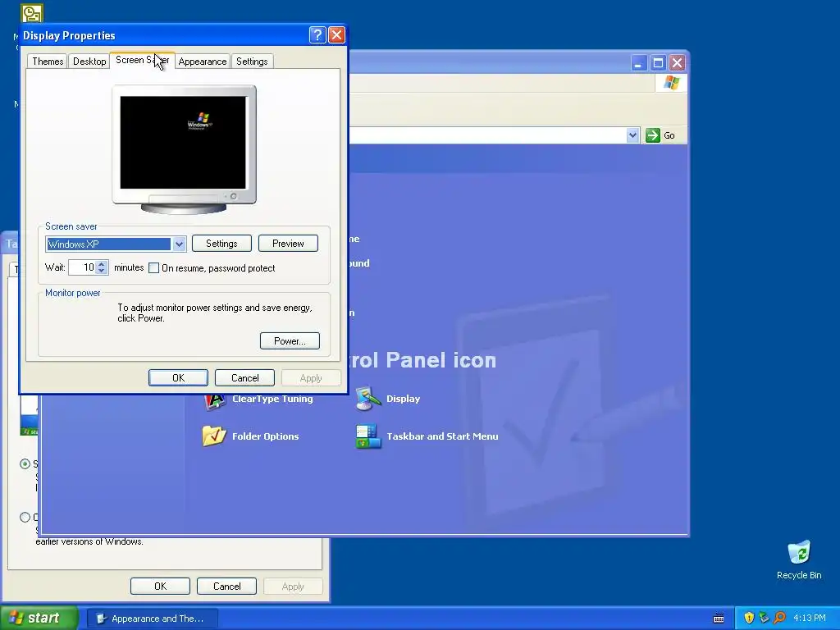Screen dimensions: 840x630
Task: Click the Wait minutes input field
Action: [83, 267]
